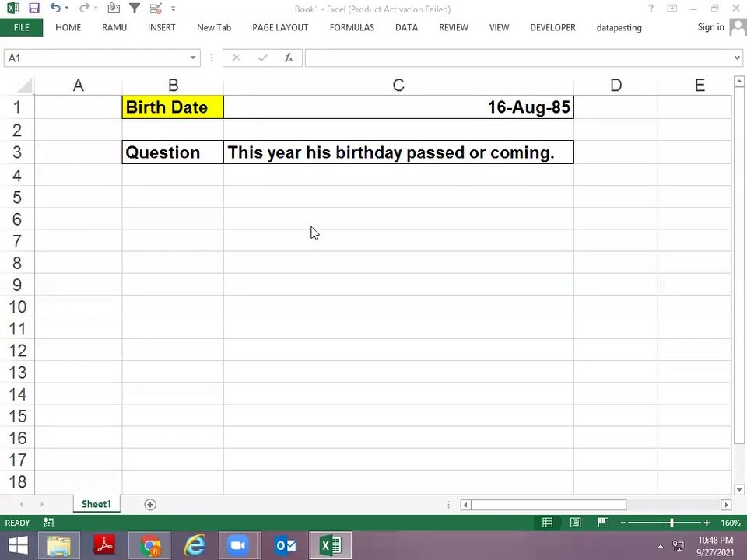Screen dimensions: 747x560
Task: Click the checklist icon with red mark
Action: [x=156, y=8]
